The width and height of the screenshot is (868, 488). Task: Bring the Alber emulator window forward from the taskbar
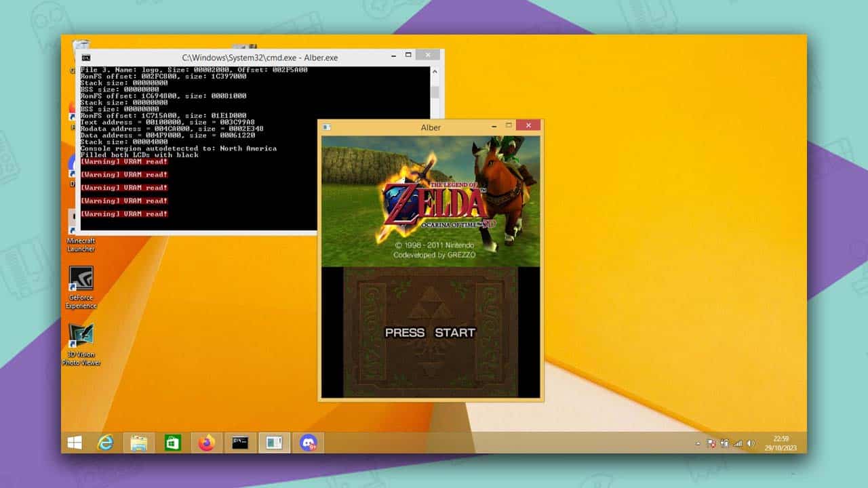pyautogui.click(x=273, y=443)
